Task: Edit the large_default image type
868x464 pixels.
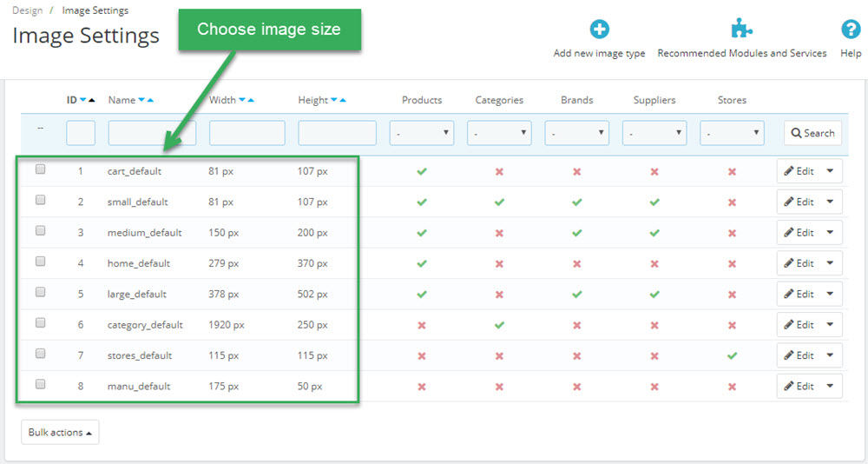Action: pos(799,295)
